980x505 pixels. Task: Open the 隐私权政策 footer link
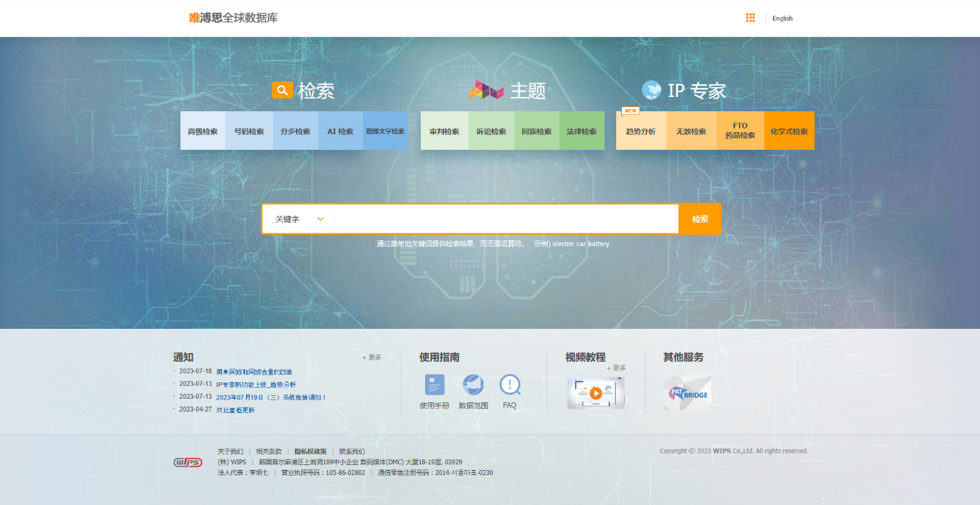(x=310, y=452)
